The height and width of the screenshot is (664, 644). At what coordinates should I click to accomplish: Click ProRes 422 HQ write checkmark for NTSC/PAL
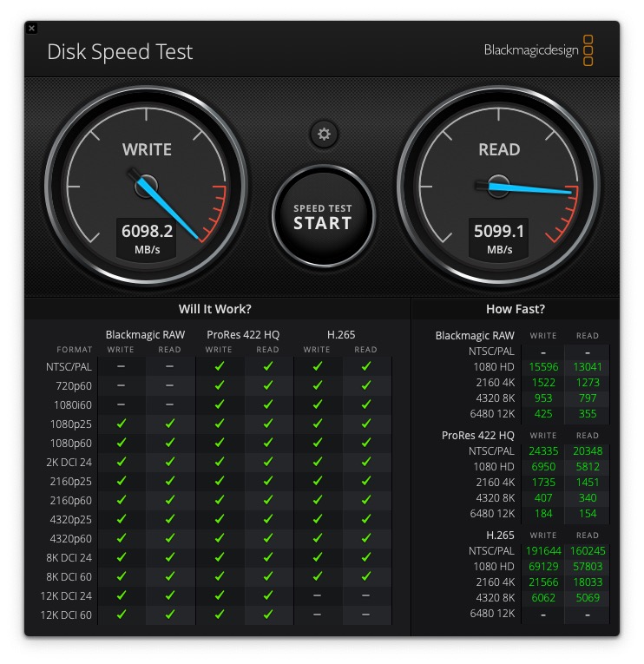220,366
